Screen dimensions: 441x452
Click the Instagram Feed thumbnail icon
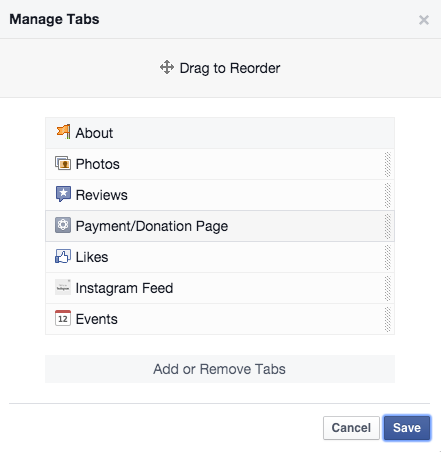pyautogui.click(x=63, y=287)
